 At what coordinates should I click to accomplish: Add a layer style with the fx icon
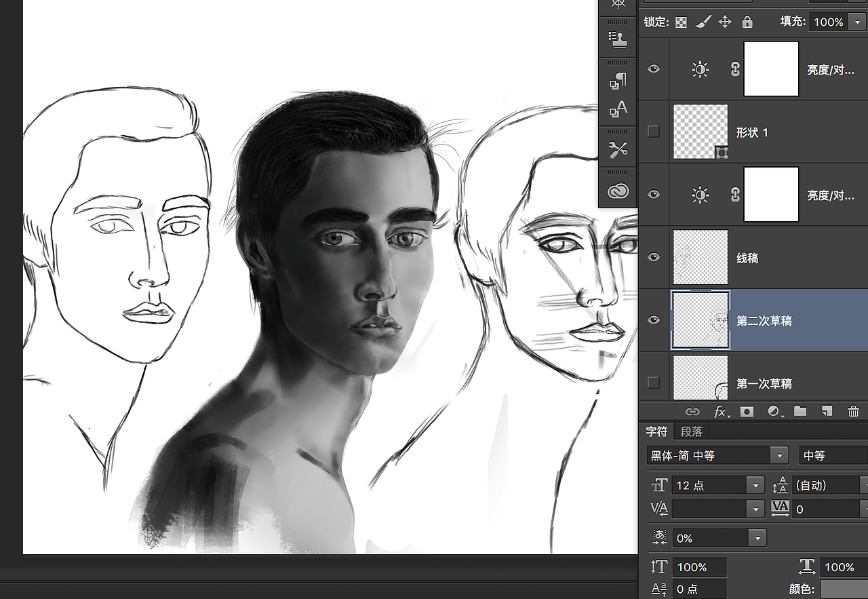pyautogui.click(x=720, y=411)
